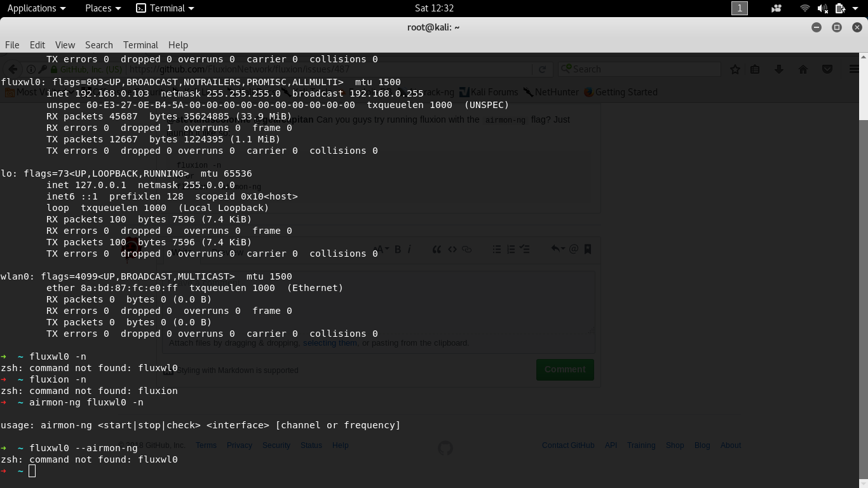This screenshot has width=868, height=488.
Task: Click the Terms link in GitHub footer
Action: coord(206,445)
